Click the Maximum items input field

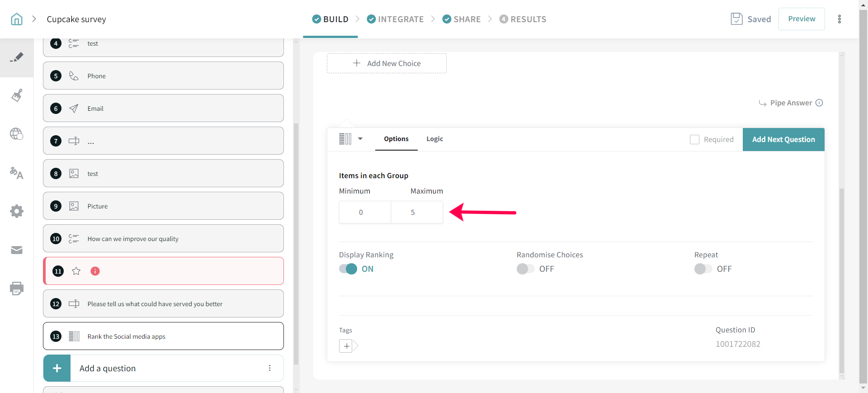tap(417, 212)
